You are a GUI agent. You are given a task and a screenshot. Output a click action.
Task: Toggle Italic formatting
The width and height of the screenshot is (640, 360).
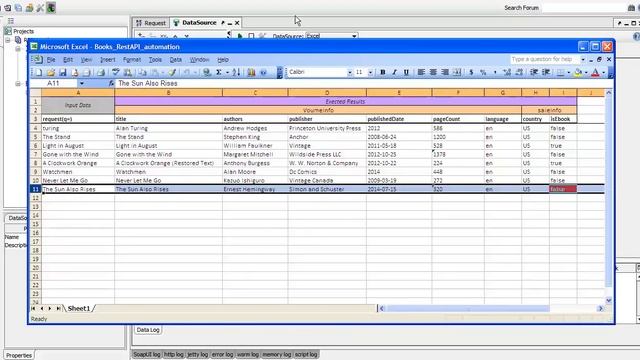point(394,72)
